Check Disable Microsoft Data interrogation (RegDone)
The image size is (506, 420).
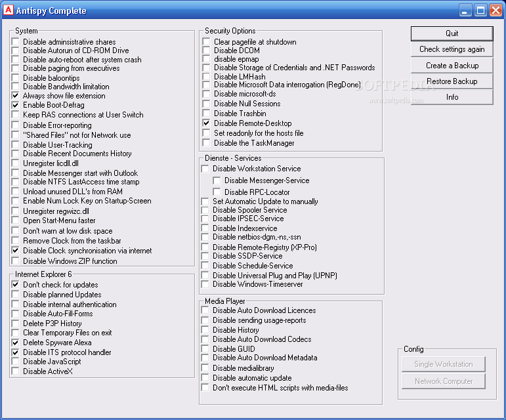(x=206, y=85)
